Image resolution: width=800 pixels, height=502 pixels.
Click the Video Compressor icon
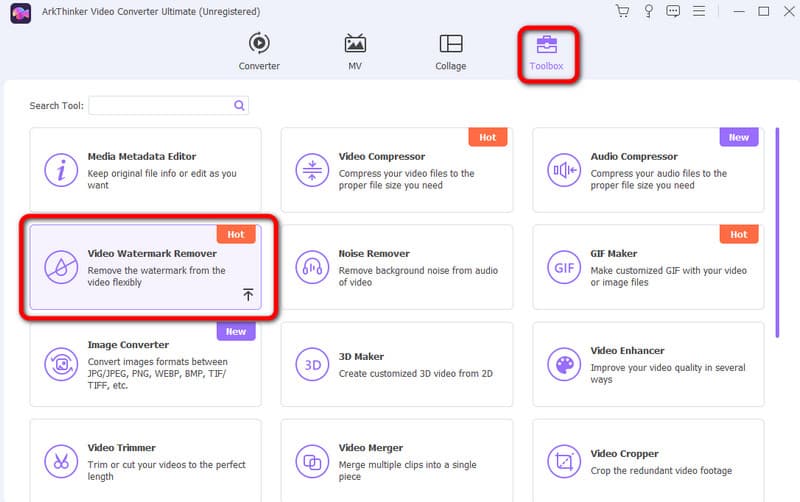tap(312, 170)
